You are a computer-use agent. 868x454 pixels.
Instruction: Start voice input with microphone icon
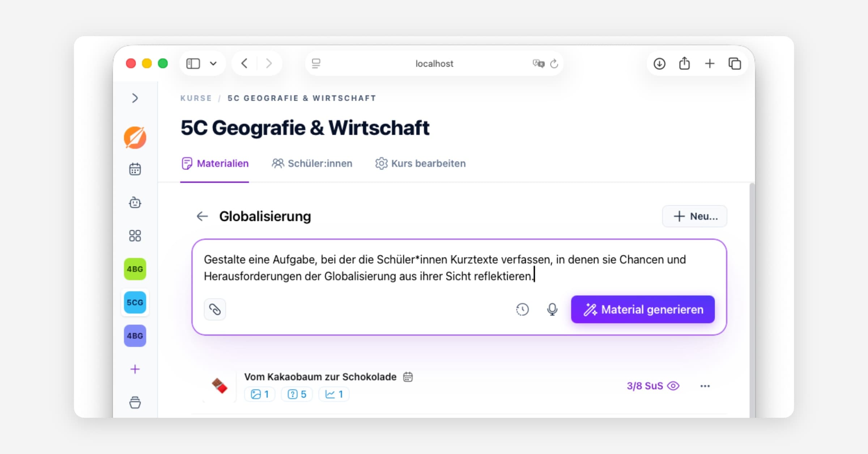pos(552,310)
